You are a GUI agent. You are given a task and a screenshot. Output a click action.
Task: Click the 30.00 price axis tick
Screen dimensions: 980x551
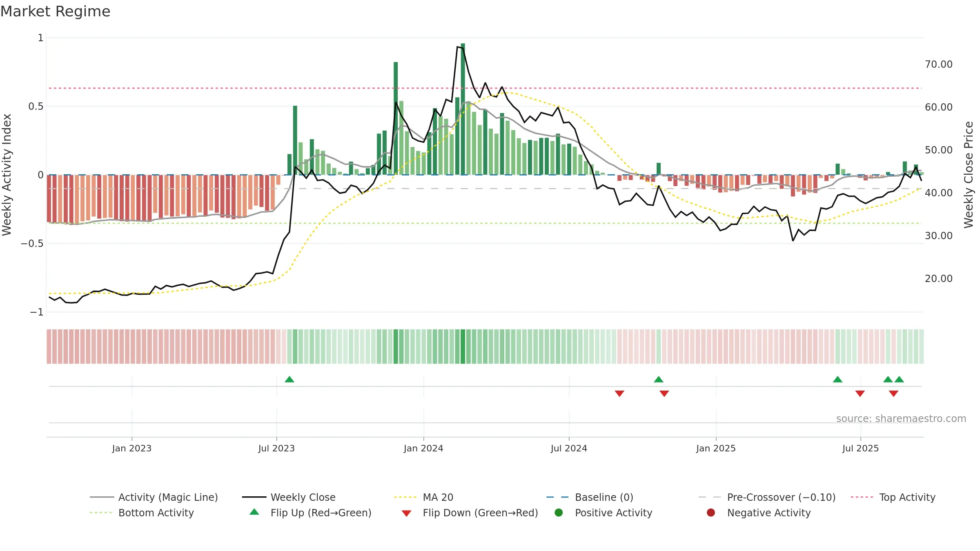pyautogui.click(x=939, y=236)
